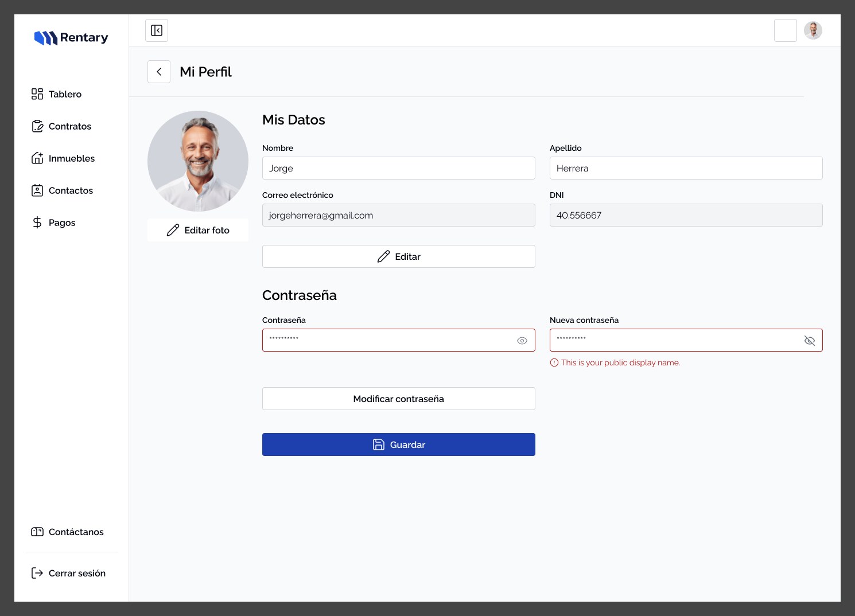Click the DNI field showing 40.556667
This screenshot has width=855, height=616.
[x=686, y=215]
